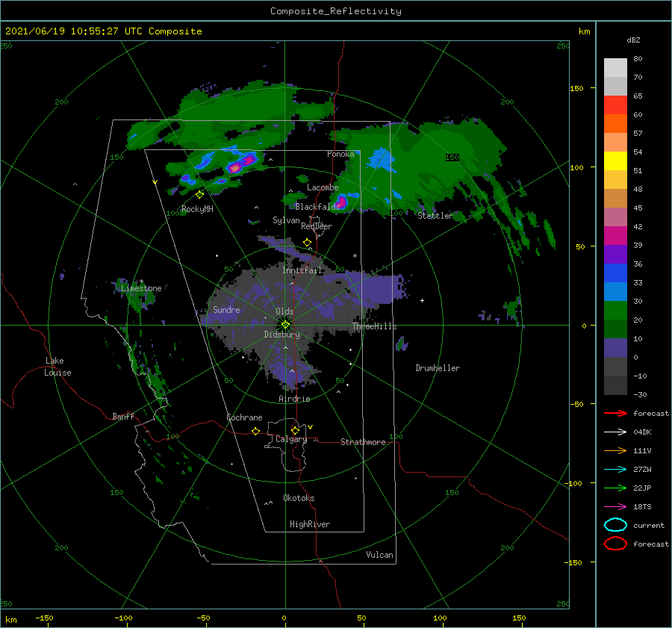Image resolution: width=672 pixels, height=628 pixels.
Task: Click the Airdrie city label
Action: 294,399
